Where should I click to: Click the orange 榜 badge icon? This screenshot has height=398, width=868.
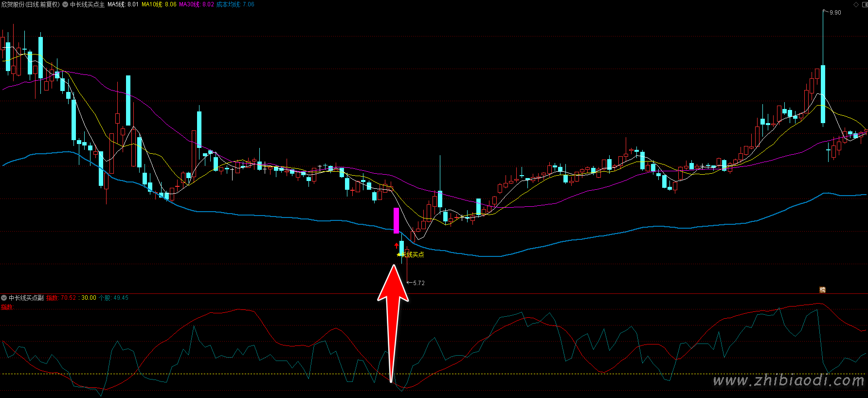822,289
